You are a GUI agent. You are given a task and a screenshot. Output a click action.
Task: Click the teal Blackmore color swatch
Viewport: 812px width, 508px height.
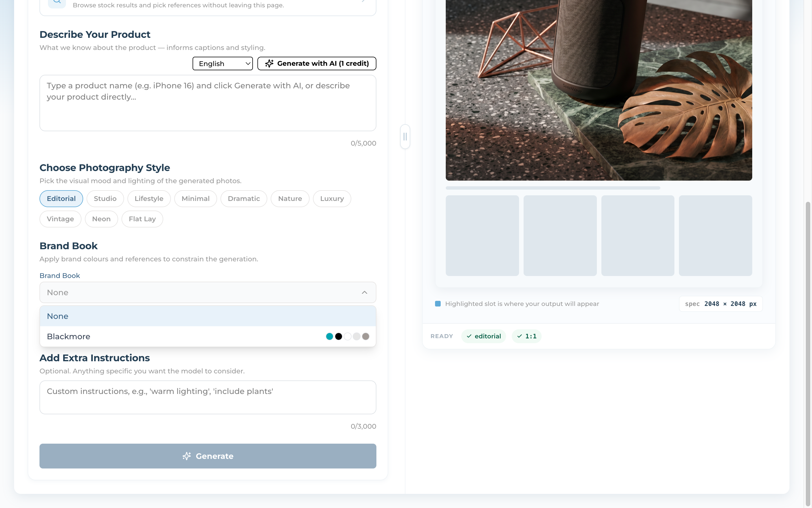coord(330,336)
